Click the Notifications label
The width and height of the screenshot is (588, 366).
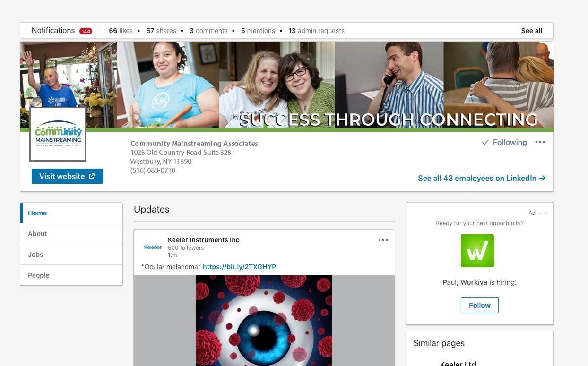tap(53, 30)
